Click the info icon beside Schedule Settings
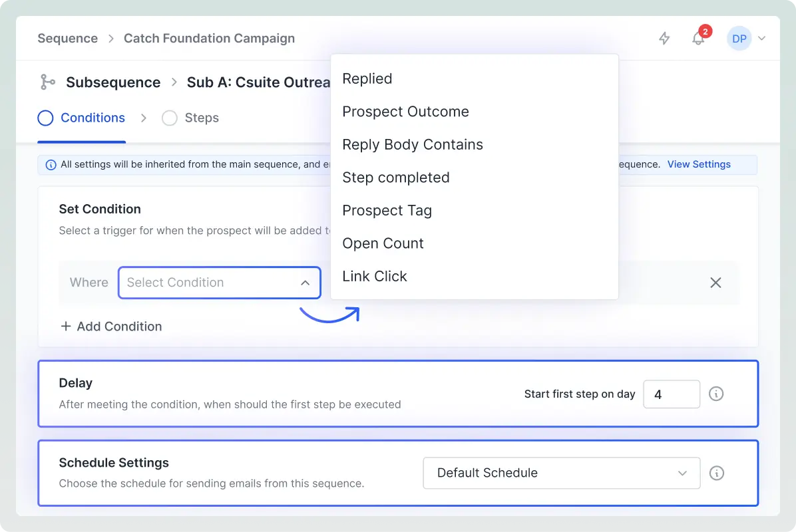 point(716,473)
